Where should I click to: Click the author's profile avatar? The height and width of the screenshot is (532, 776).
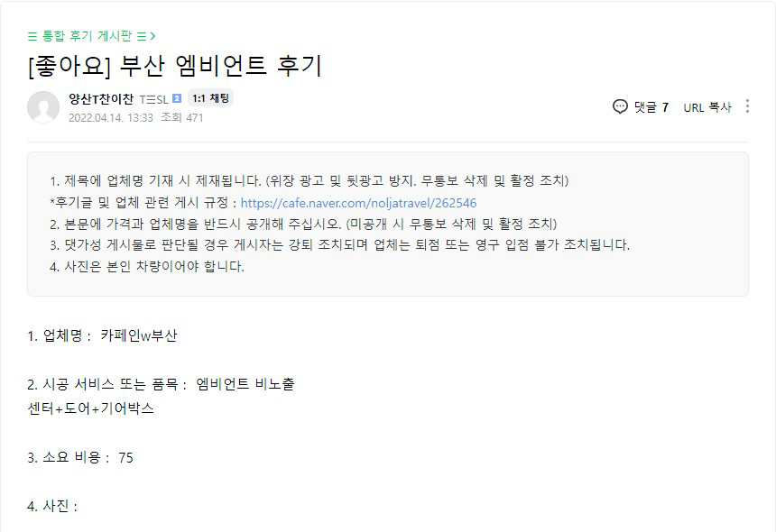point(43,107)
